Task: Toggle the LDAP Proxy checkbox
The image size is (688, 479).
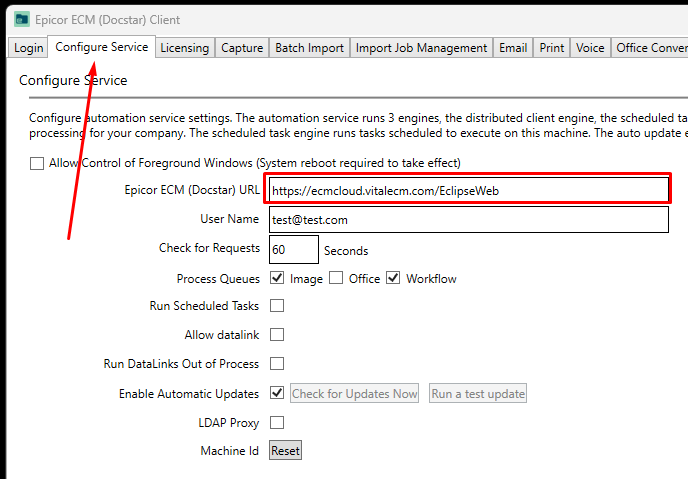Action: (277, 422)
